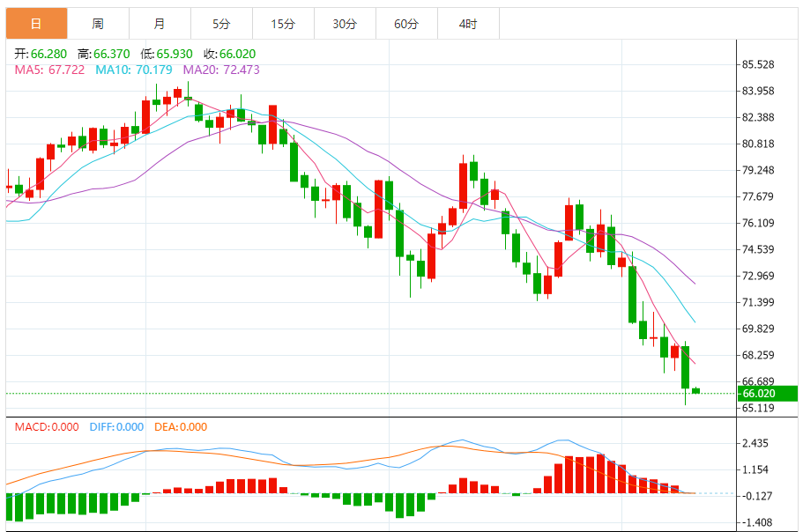The height and width of the screenshot is (532, 803).
Task: Click the 80.818 price axis label
Action: point(758,144)
